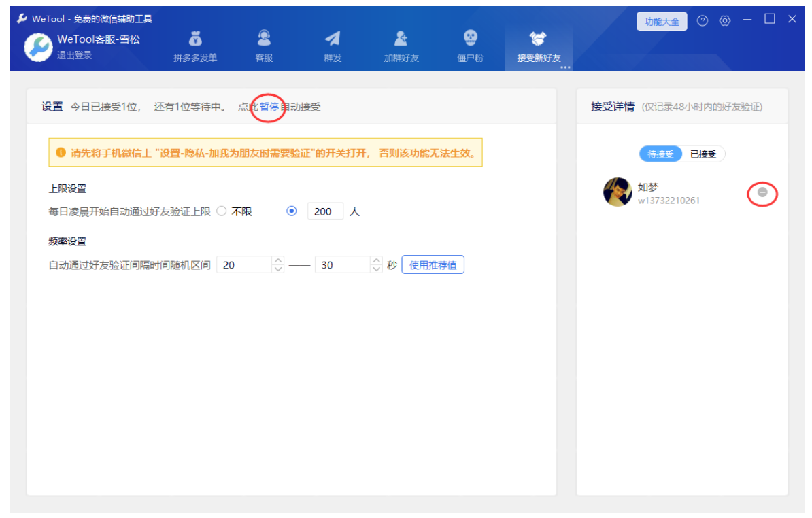Select the radio button beside 200 人
Image resolution: width=812 pixels, height=518 pixels.
pyautogui.click(x=292, y=211)
